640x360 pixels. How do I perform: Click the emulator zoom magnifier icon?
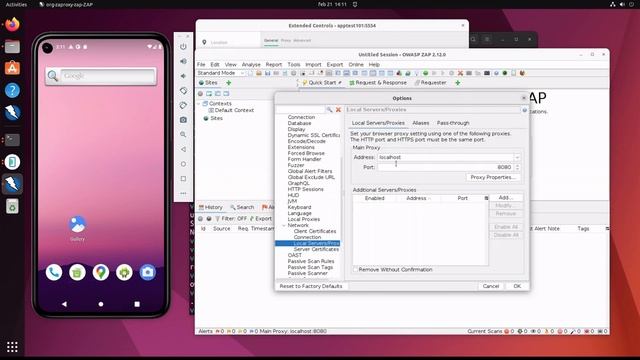183,134
